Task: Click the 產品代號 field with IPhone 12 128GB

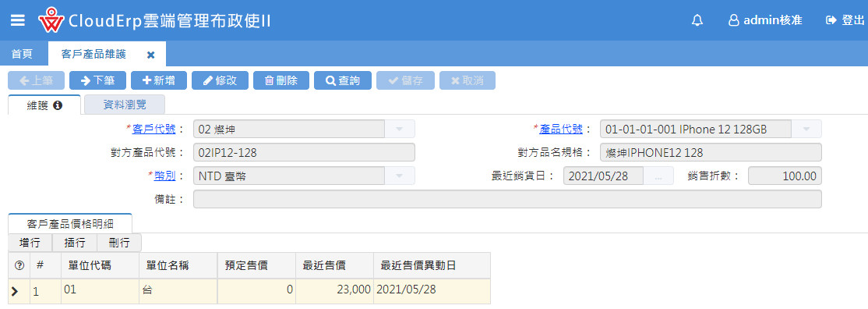Action: point(696,130)
